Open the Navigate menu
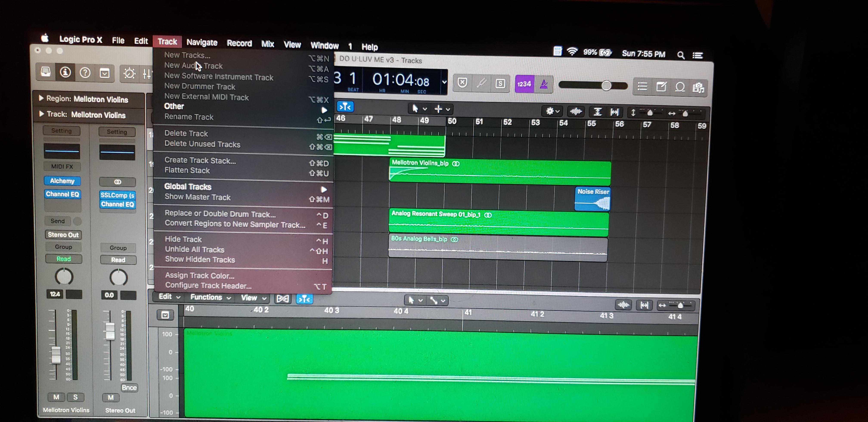 (202, 42)
